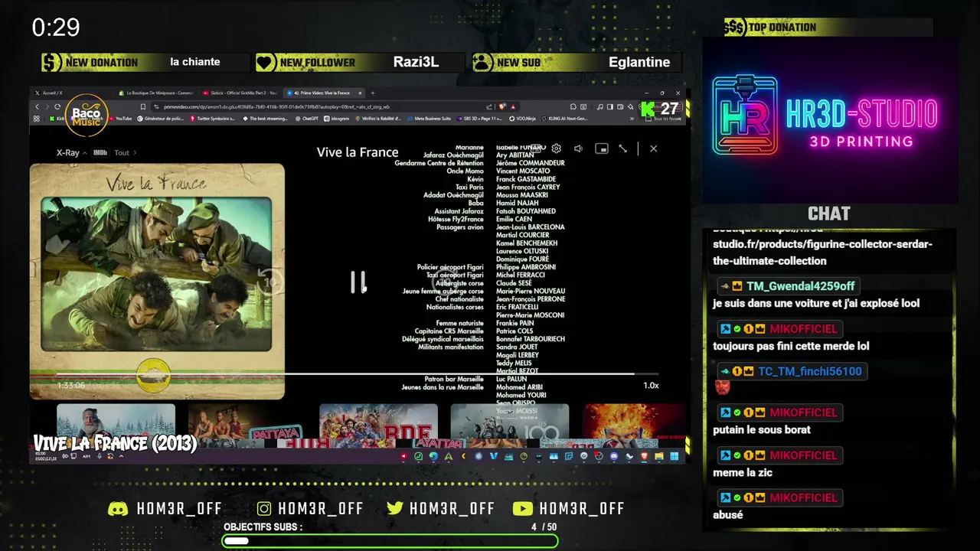Open a new browser tab

click(x=373, y=93)
